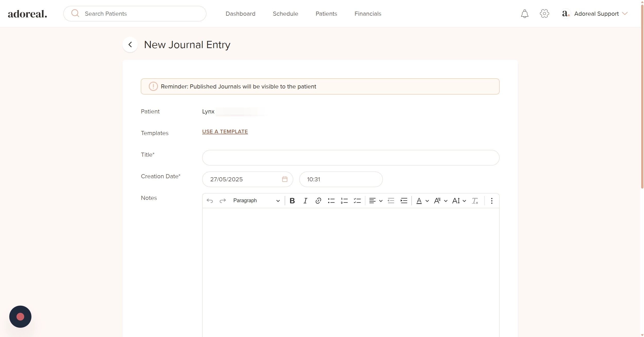Go to the Schedule menu

[x=285, y=14]
